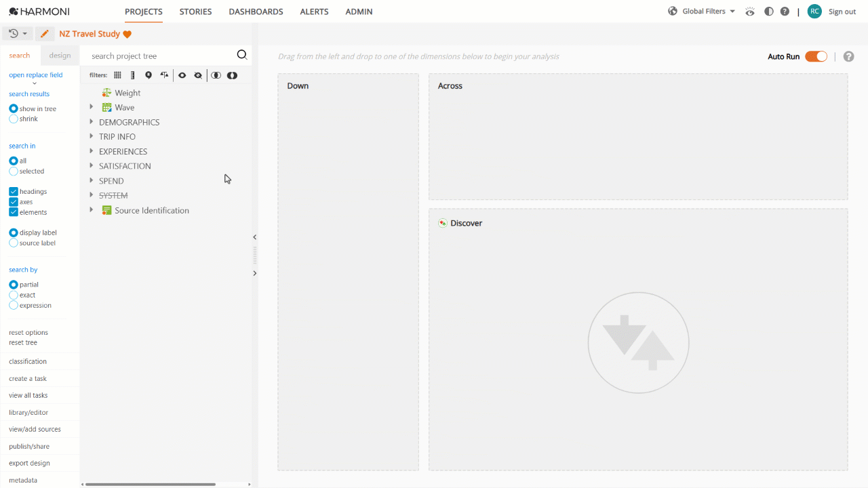This screenshot has height=488, width=868.
Task: Select the location pin filter icon
Action: click(149, 75)
